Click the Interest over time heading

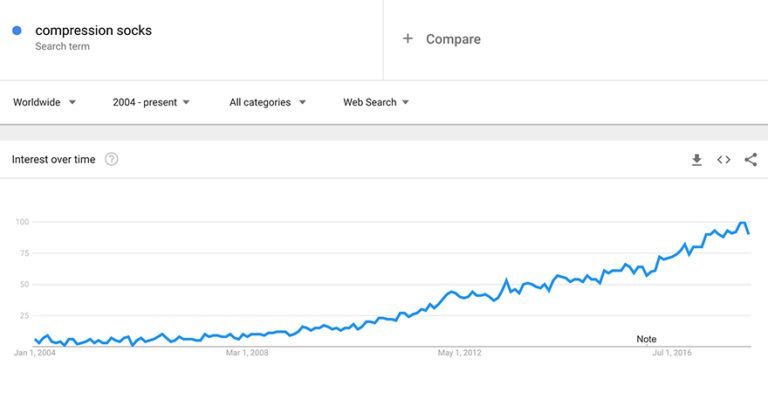(x=53, y=159)
